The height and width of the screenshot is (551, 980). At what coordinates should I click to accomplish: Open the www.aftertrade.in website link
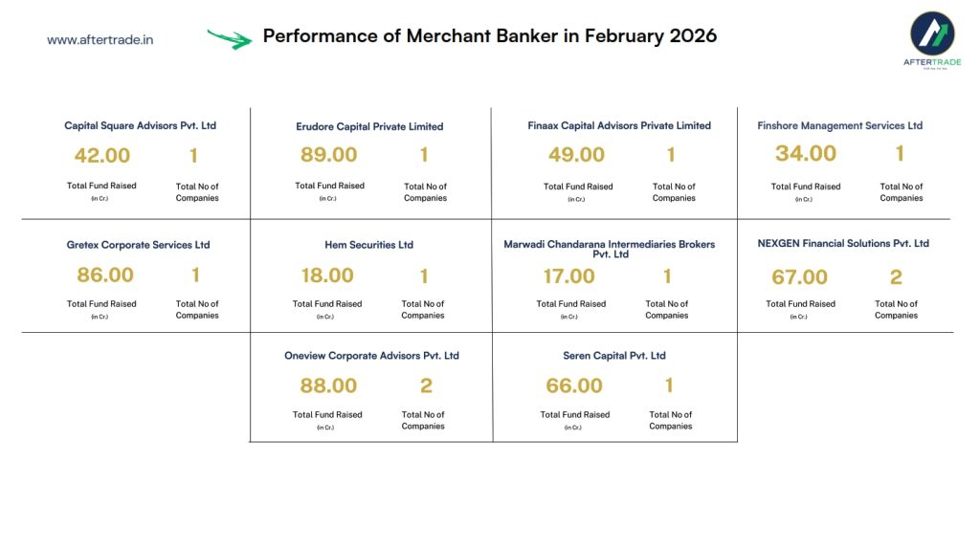point(100,39)
